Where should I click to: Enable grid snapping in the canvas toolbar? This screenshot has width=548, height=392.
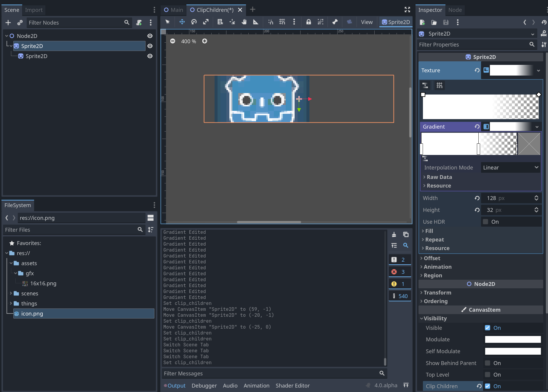click(282, 22)
